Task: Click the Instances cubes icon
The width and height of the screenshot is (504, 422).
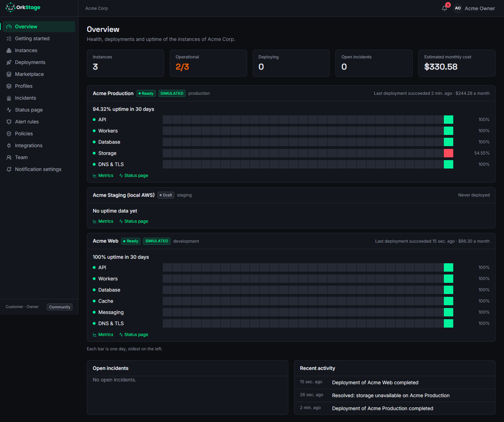Action: pos(9,50)
